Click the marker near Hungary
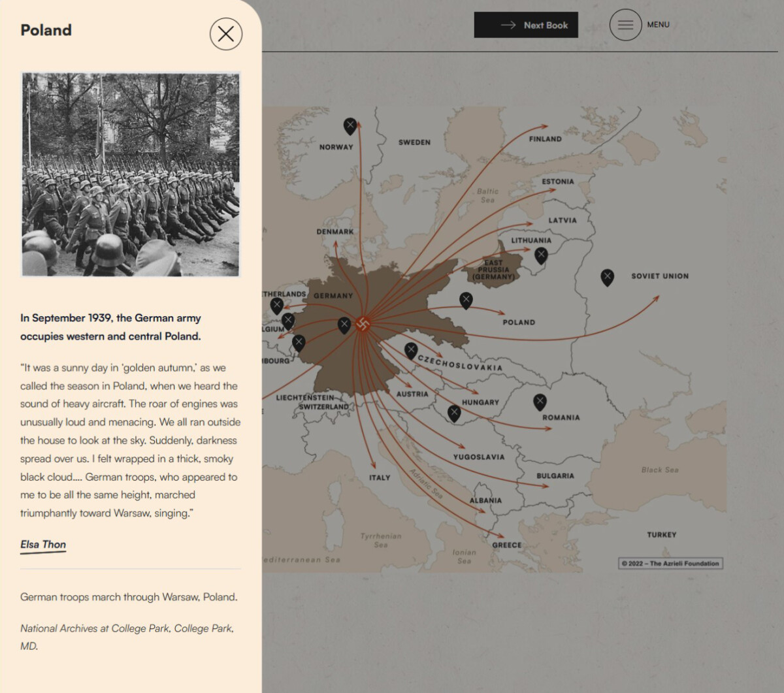The height and width of the screenshot is (693, 784). pos(453,411)
